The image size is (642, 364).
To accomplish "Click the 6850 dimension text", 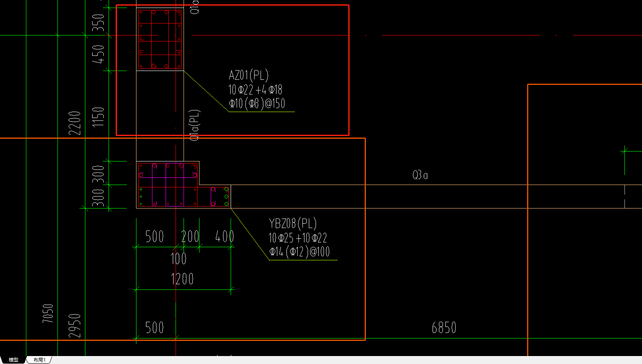I will point(444,328).
